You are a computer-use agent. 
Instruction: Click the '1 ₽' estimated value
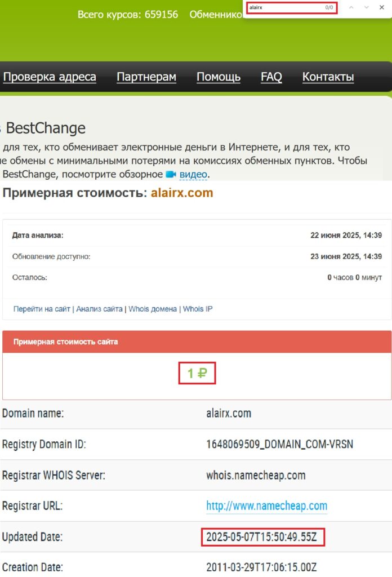click(x=197, y=373)
